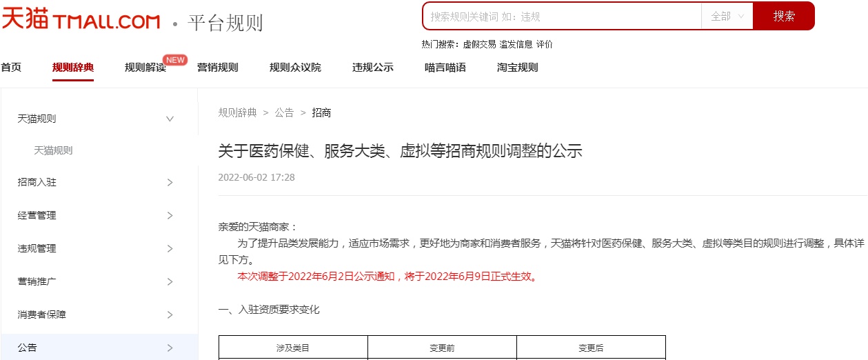Open 营销推广 in the sidebar
868x360 pixels.
[37, 281]
